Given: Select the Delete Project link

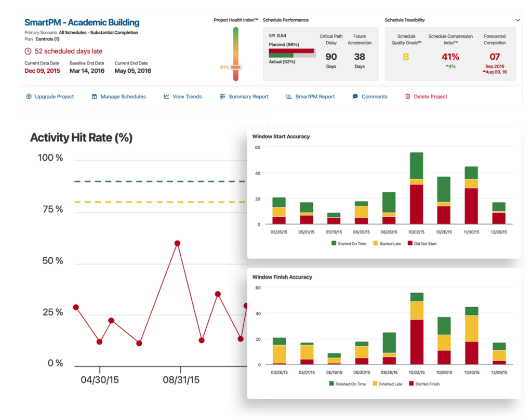Looking at the screenshot, I should (x=430, y=97).
